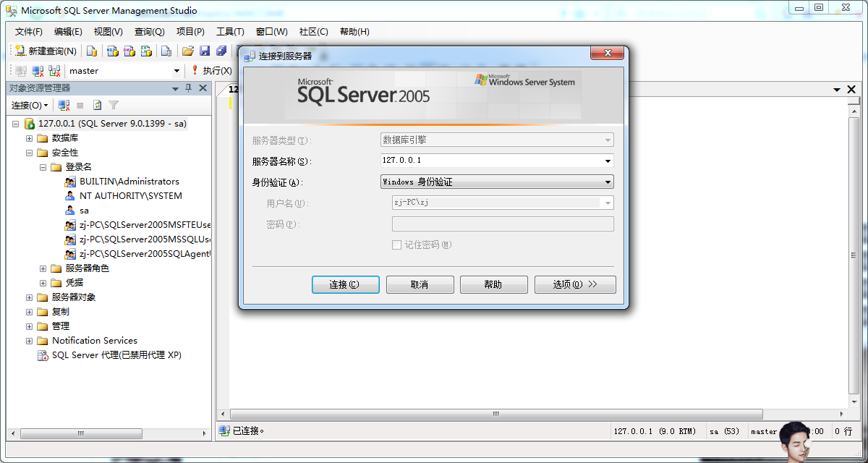The image size is (868, 463).
Task: Click the Save All icon
Action: pos(221,51)
